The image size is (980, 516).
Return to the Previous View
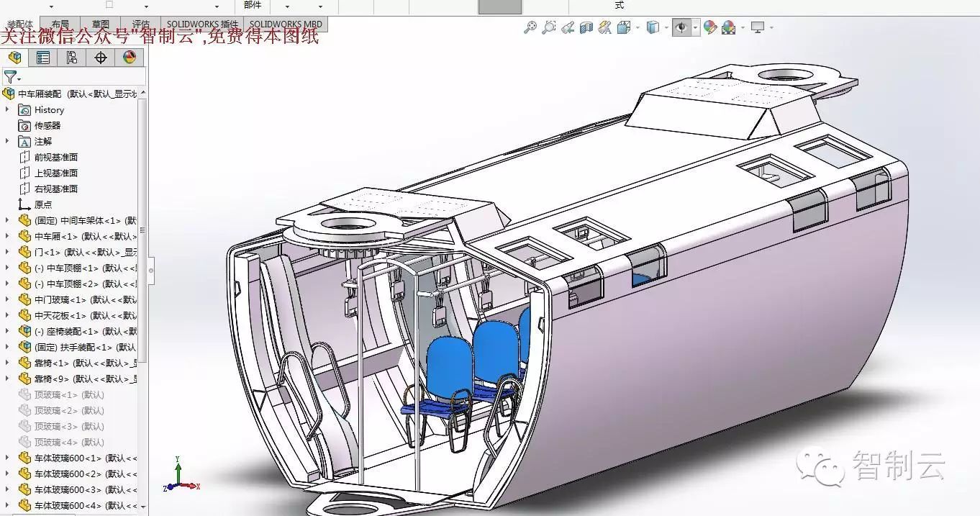click(x=568, y=27)
